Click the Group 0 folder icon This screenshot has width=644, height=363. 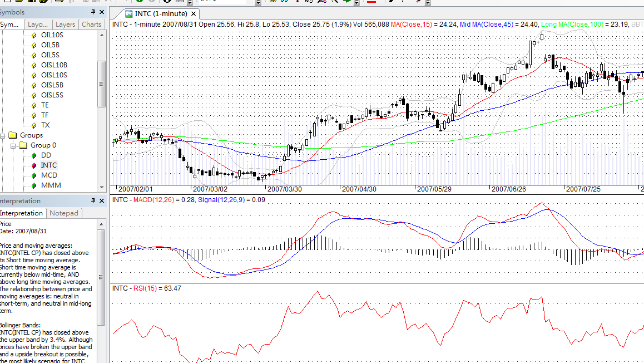(23, 145)
